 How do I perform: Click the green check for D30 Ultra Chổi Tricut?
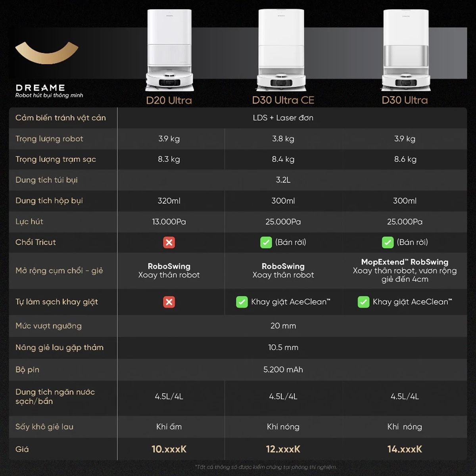388,242
